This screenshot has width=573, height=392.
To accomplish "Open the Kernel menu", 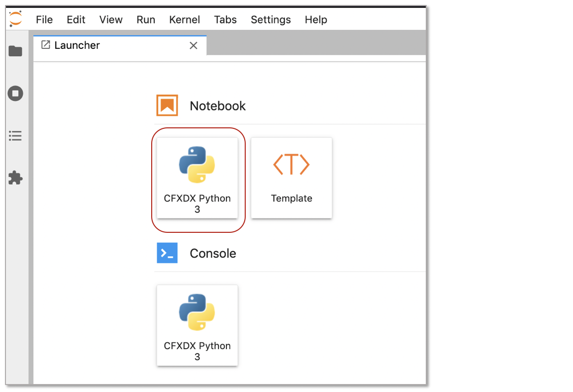I will coord(185,20).
